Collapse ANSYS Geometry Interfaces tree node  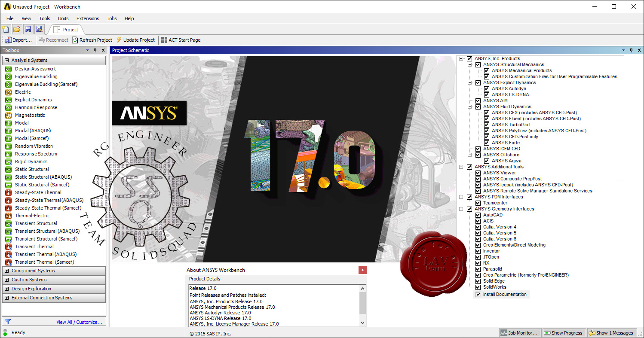(461, 209)
